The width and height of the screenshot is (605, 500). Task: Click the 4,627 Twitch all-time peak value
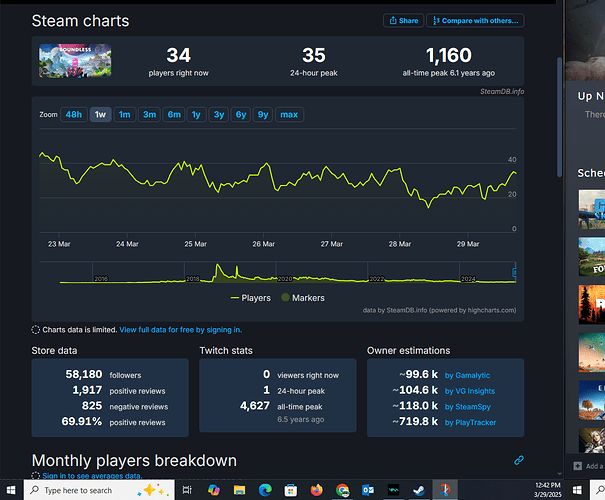pos(255,406)
